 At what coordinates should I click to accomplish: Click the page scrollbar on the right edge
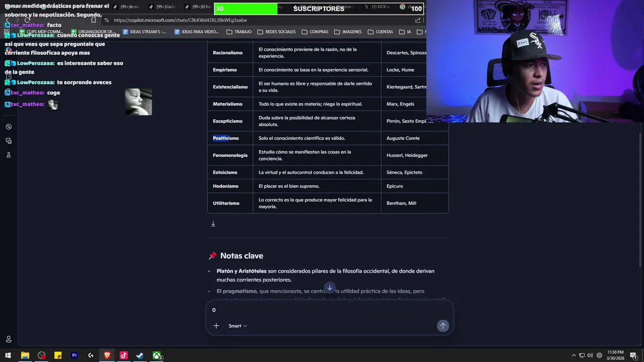click(641, 201)
